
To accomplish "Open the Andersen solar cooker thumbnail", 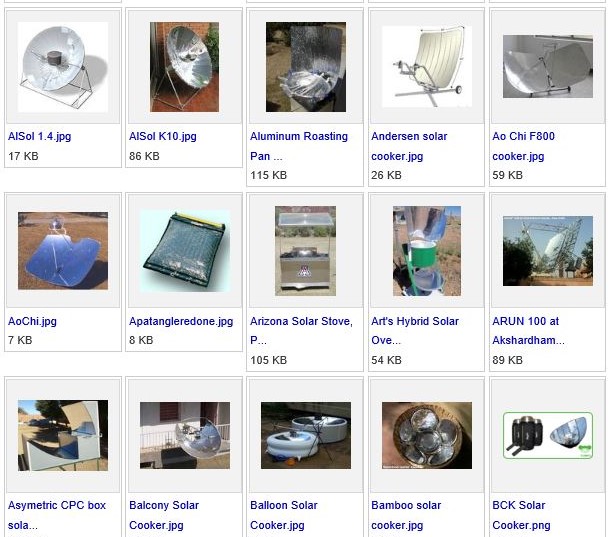I will tap(427, 66).
